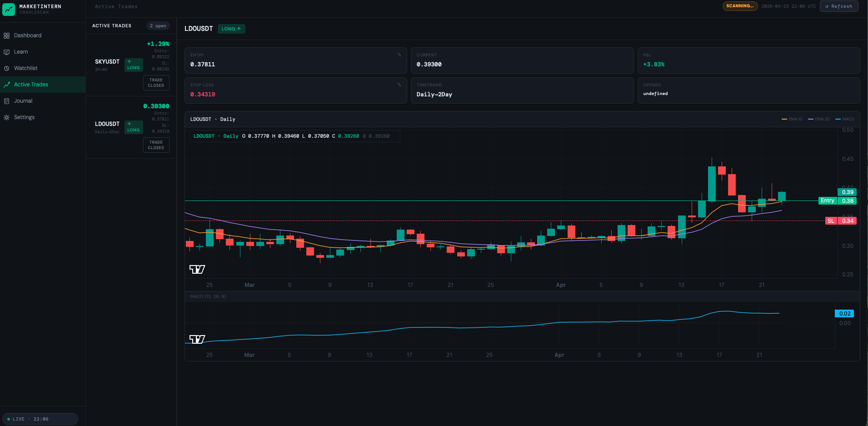Click the MarketIntern logo icon
Viewport: 868px width, 426px height.
(x=9, y=9)
